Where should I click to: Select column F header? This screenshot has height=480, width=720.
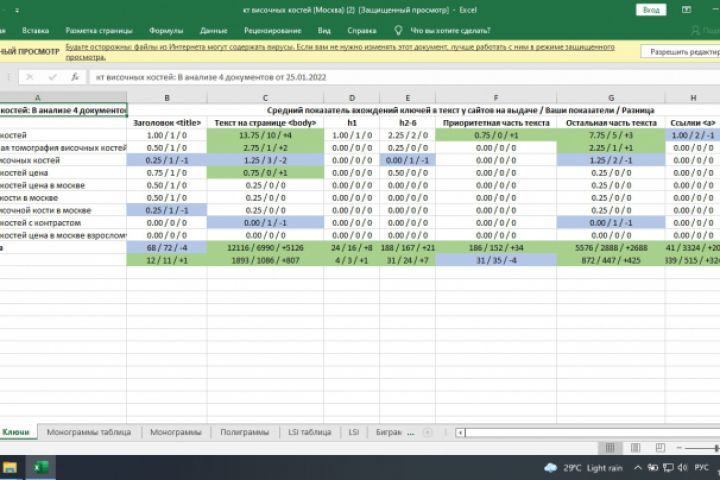click(x=496, y=97)
